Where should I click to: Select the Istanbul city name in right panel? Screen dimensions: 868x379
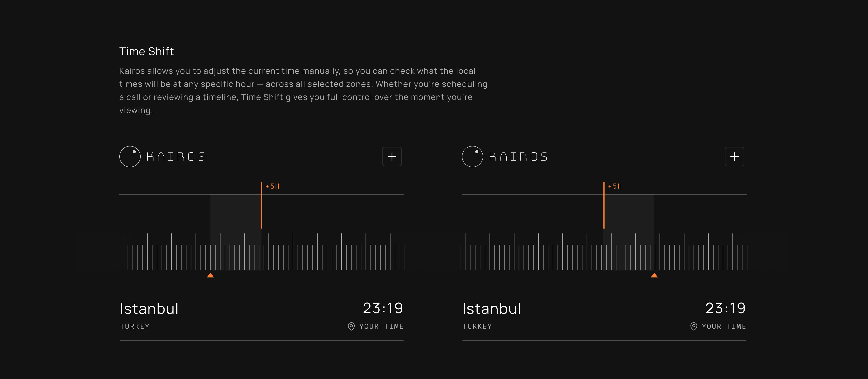coord(491,309)
